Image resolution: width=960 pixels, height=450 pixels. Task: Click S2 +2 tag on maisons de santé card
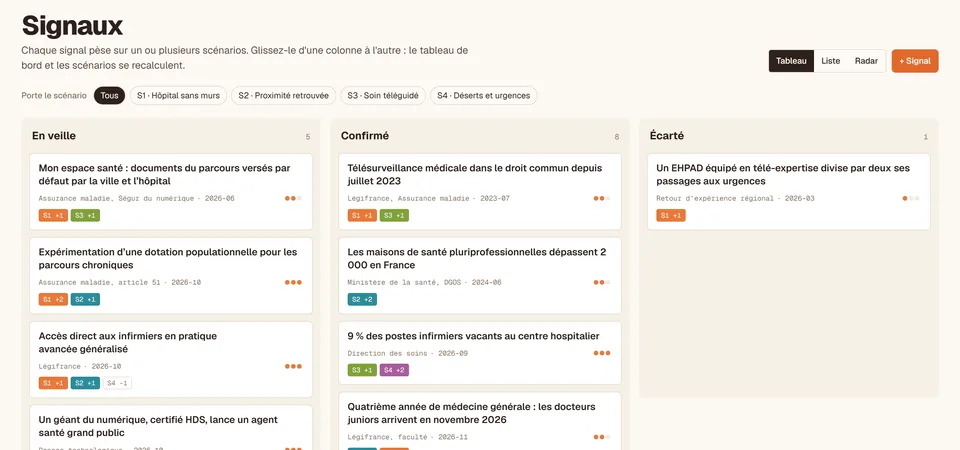coord(362,299)
